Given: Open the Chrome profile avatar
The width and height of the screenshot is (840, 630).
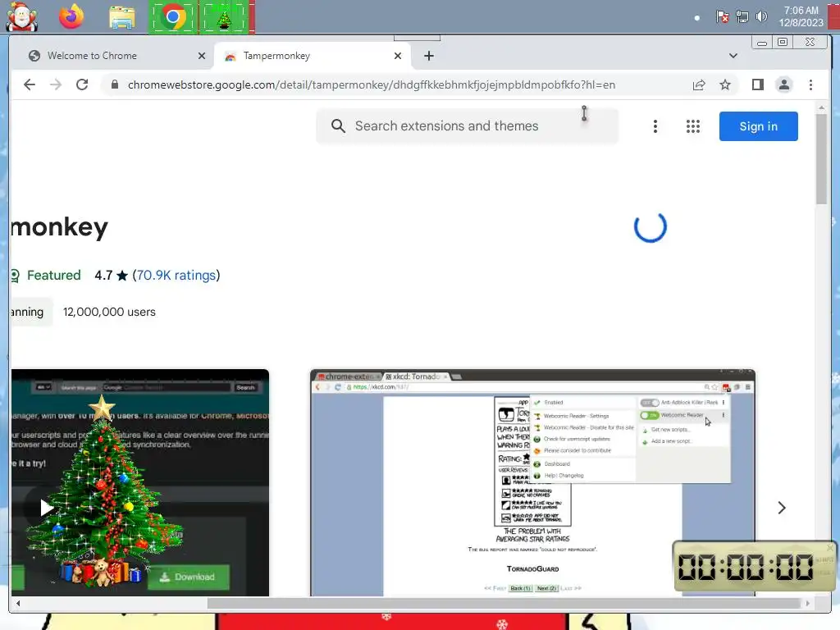Looking at the screenshot, I should 783,84.
